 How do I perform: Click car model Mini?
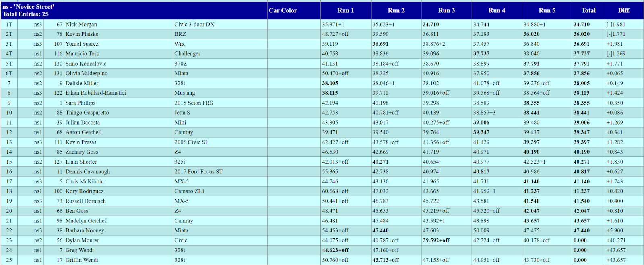[x=180, y=123]
